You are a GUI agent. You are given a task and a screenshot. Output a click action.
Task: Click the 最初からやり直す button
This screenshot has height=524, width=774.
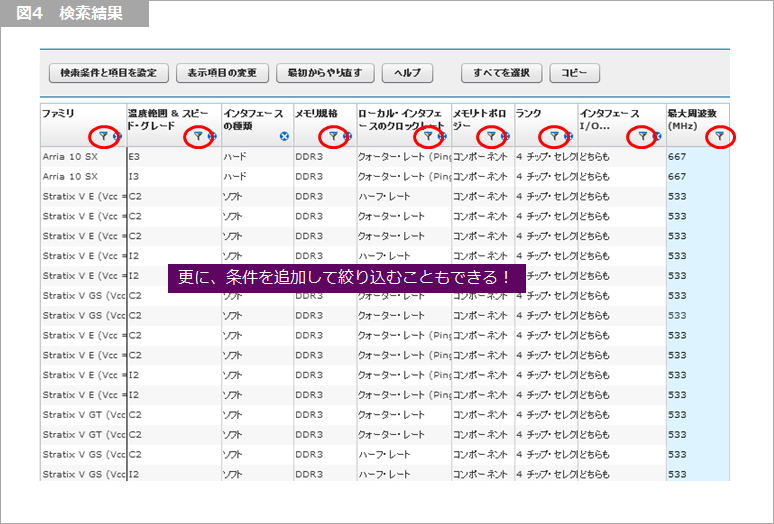tap(325, 73)
